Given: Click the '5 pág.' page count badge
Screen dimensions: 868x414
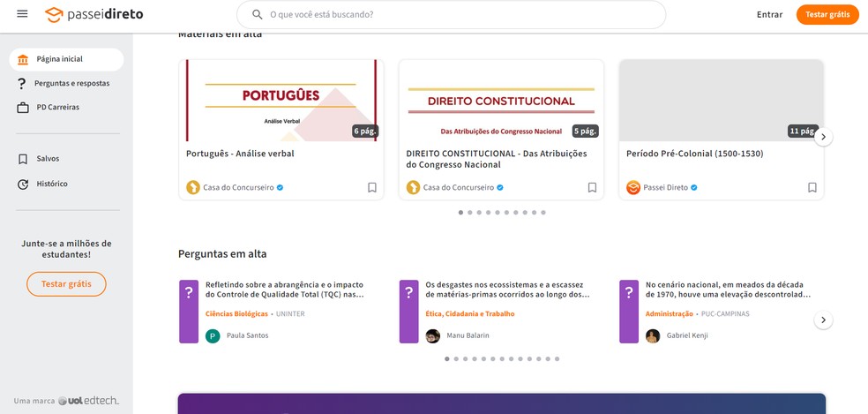Looking at the screenshot, I should [585, 132].
